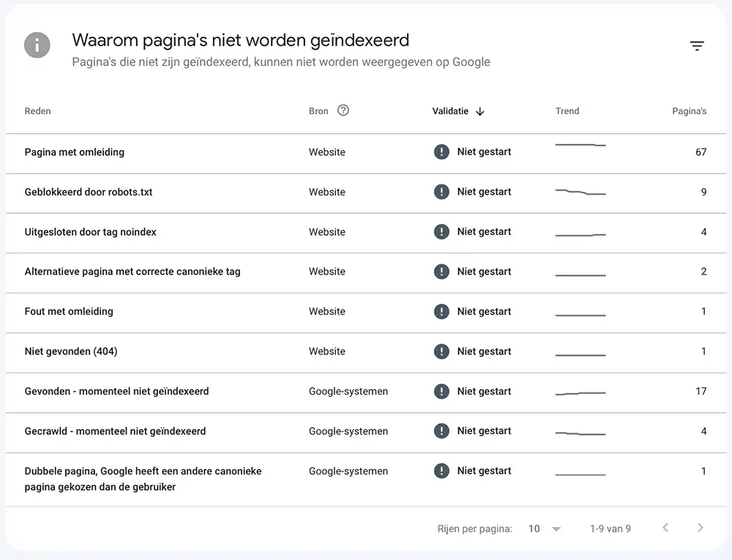Open the Dubbele pagina, Google heeft een andere reason
The height and width of the screenshot is (560, 732).
(x=143, y=479)
